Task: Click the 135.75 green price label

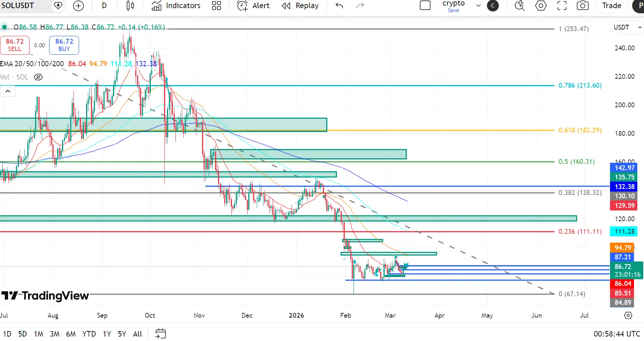Action: (x=624, y=177)
